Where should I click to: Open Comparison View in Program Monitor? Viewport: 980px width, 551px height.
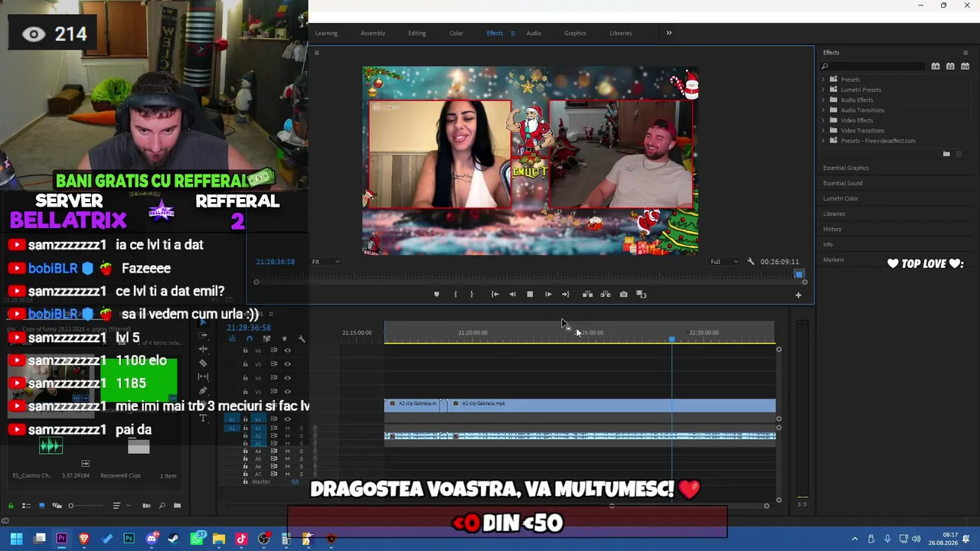[x=642, y=295]
